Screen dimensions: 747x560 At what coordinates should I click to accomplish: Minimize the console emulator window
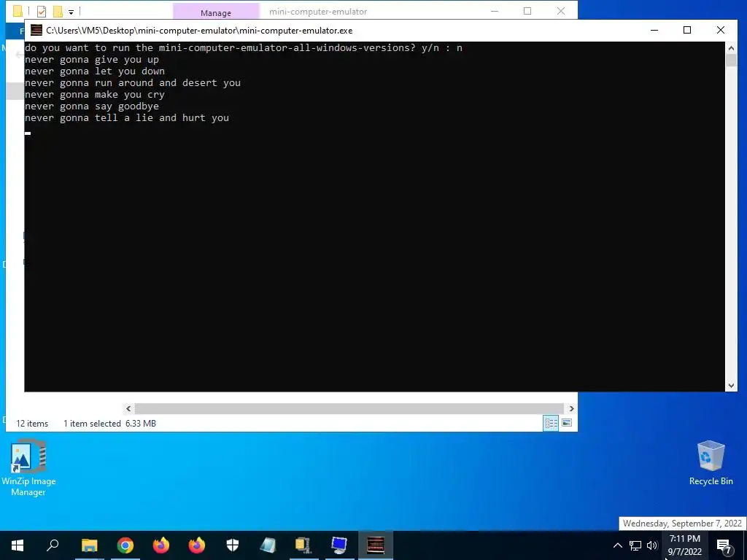pos(654,30)
